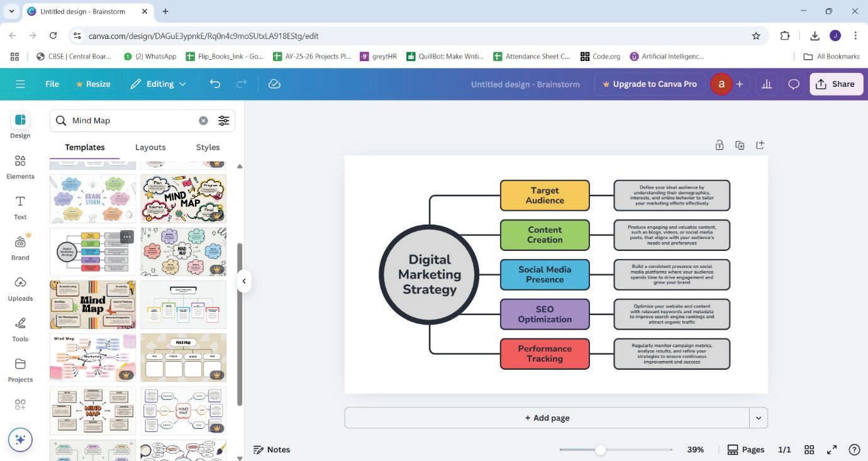The image size is (868, 461).
Task: Click the 39% zoom level value
Action: tap(695, 450)
